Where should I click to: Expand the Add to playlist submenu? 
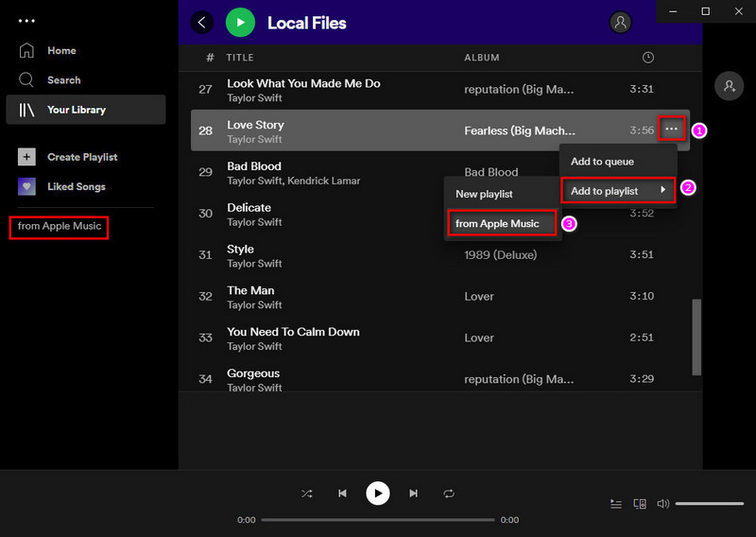[x=619, y=191]
